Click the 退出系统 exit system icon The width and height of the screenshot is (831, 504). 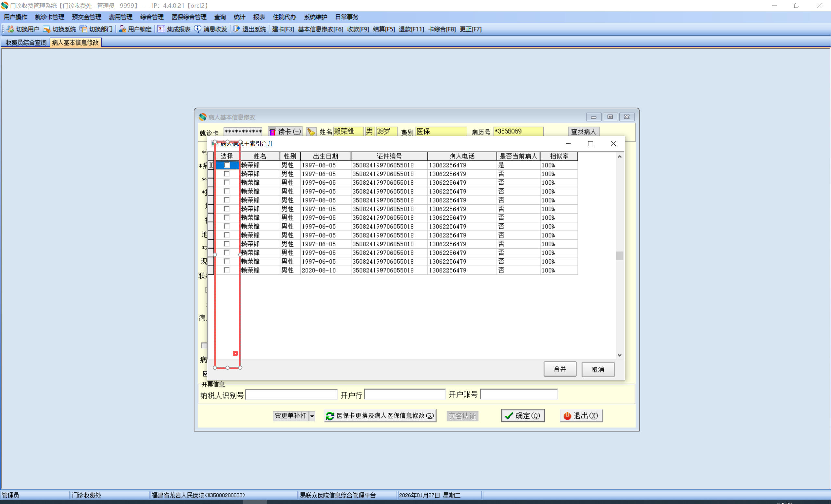[x=236, y=29]
